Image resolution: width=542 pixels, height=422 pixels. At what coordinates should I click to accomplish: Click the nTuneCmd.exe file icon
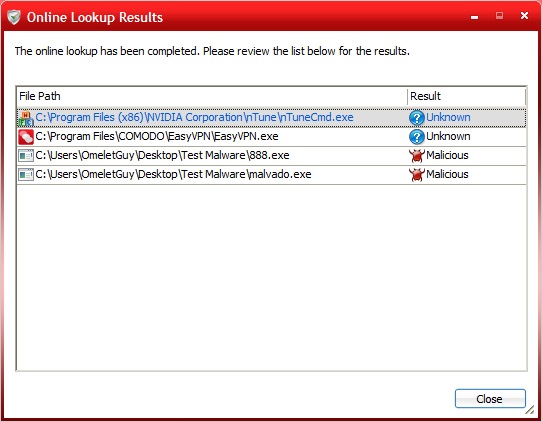click(26, 118)
